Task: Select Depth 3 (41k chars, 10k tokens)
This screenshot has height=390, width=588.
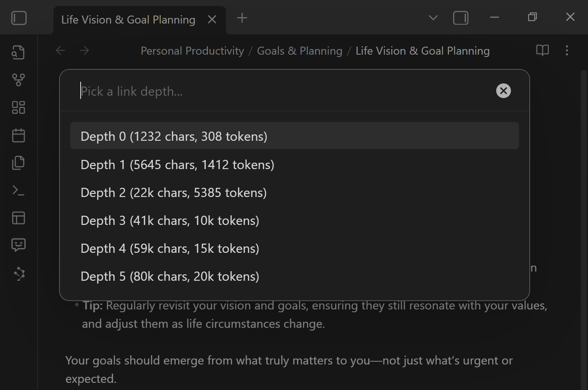Action: click(x=170, y=220)
